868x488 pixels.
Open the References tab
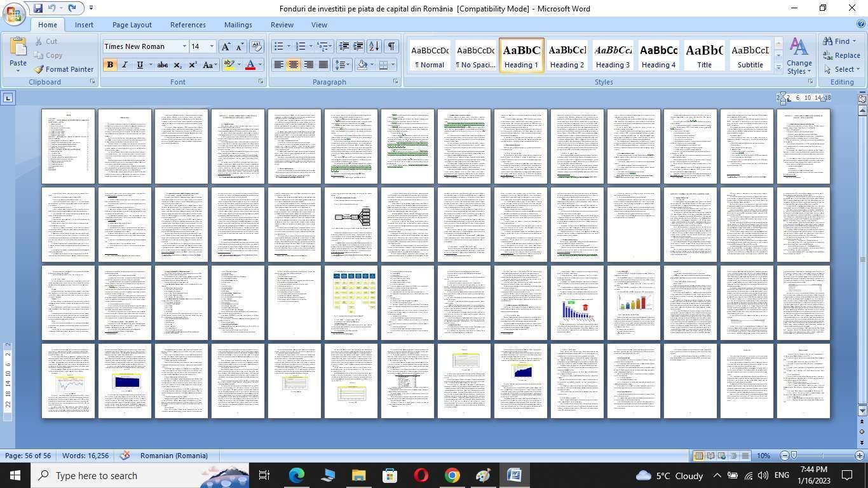[x=188, y=25]
